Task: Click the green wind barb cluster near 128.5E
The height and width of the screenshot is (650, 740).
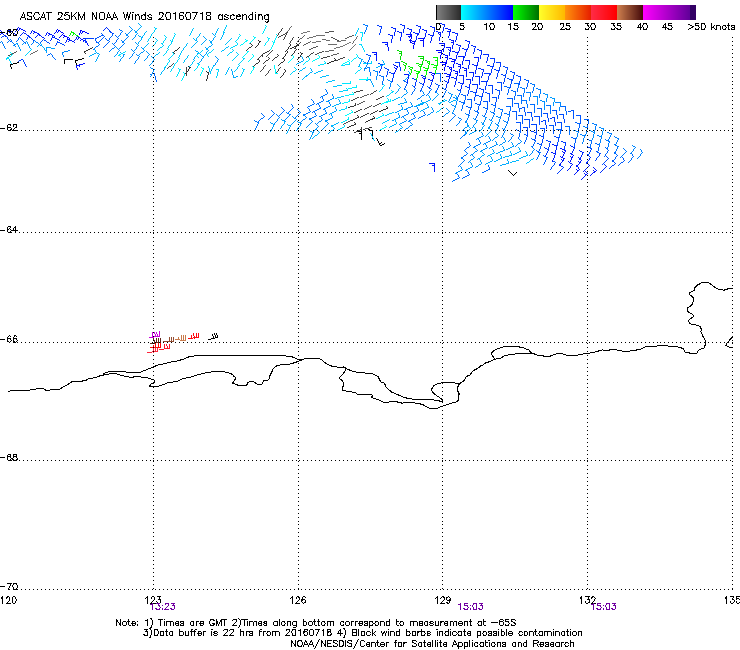Action: coord(418,65)
